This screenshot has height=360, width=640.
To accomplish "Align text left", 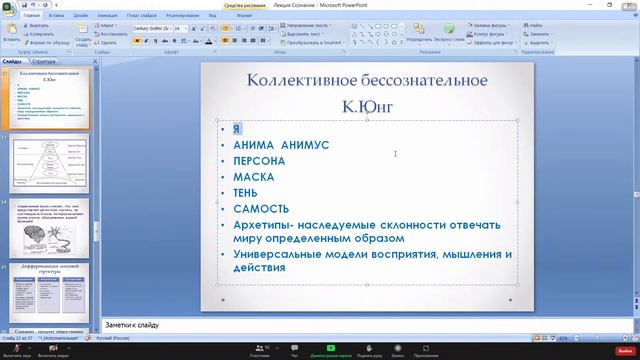I will tap(225, 40).
